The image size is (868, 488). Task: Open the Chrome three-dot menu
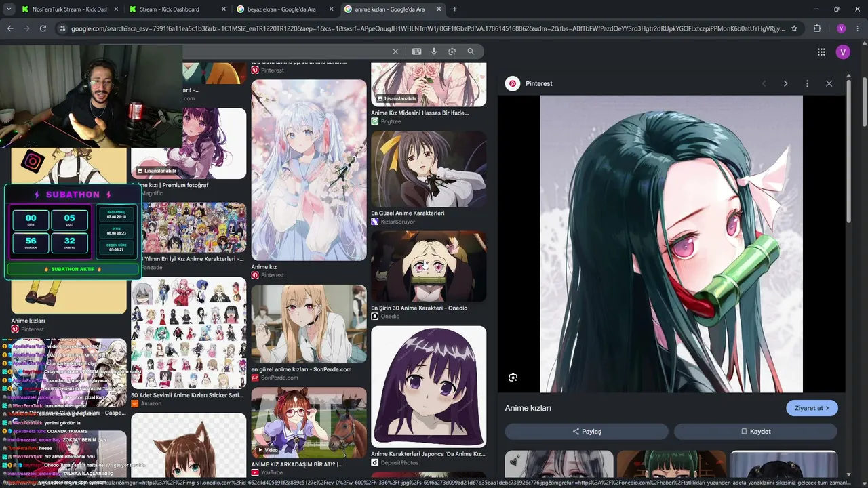[x=856, y=28]
